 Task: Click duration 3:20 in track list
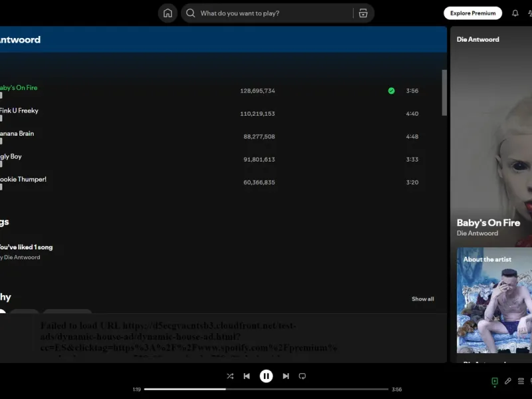coord(412,182)
